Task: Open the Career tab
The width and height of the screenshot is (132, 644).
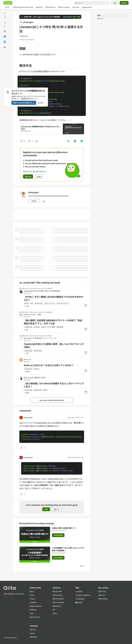Action: point(76,7)
